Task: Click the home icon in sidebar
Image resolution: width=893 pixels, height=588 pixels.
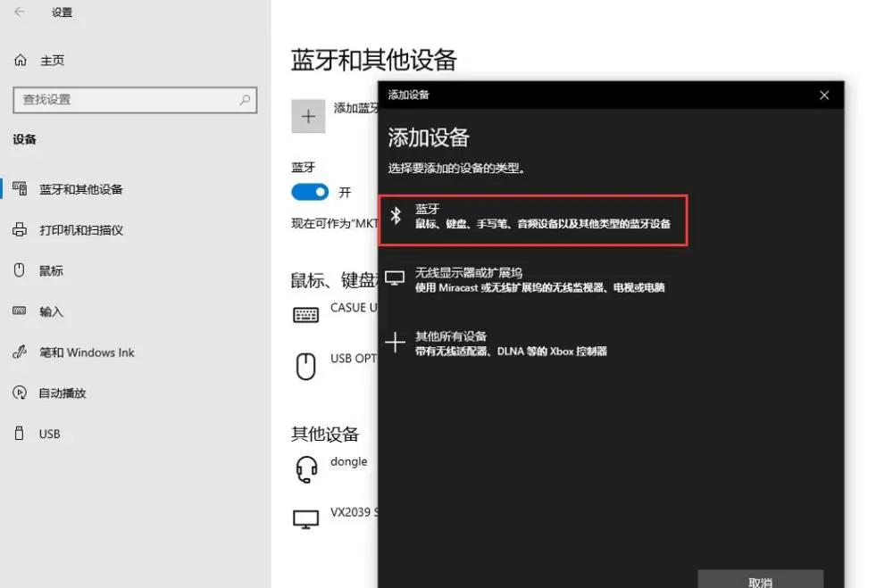Action: pyautogui.click(x=21, y=60)
